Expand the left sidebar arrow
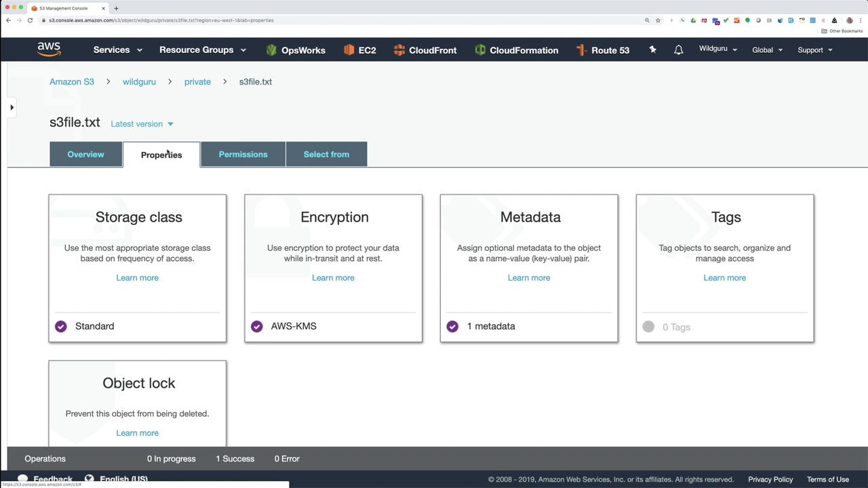Image resolution: width=868 pixels, height=488 pixels. click(x=12, y=107)
